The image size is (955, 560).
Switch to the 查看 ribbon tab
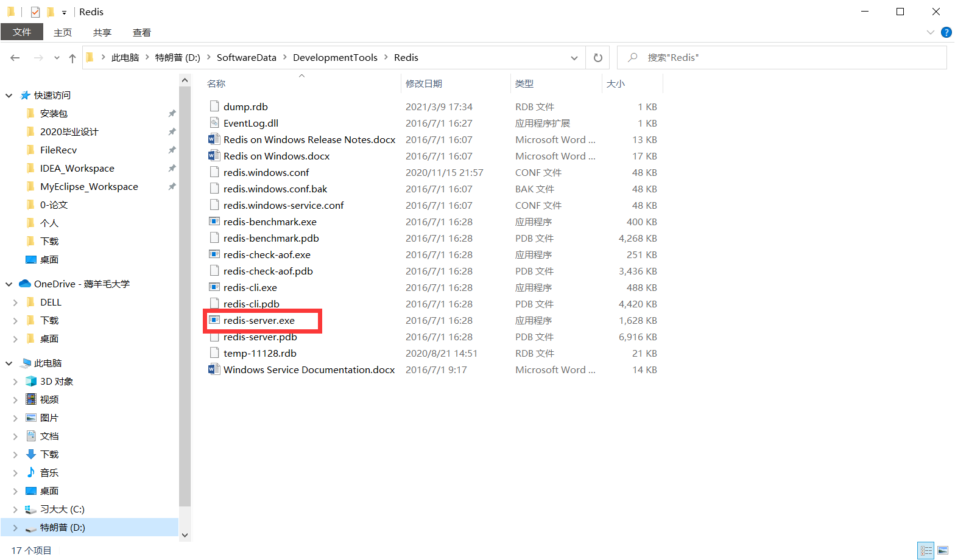tap(142, 32)
